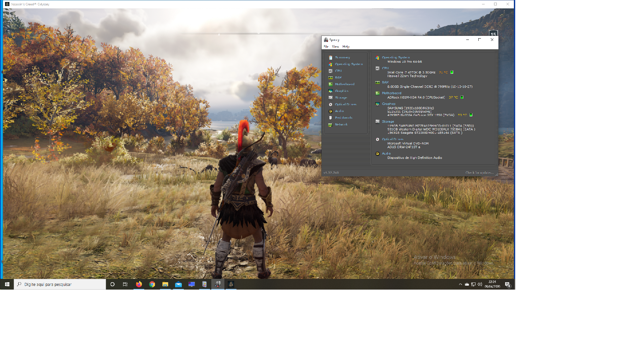Click the Speccy version number v1.32.740
The image size is (644, 362).
pyautogui.click(x=331, y=173)
